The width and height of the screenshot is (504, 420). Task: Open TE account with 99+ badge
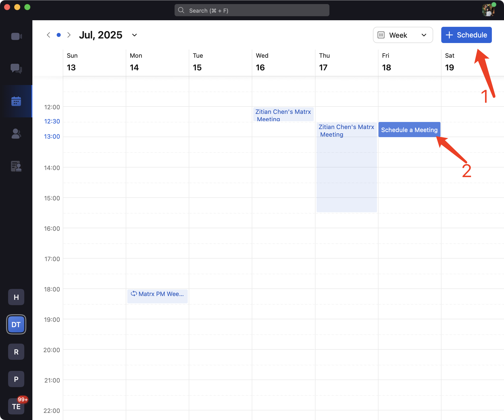[16, 406]
